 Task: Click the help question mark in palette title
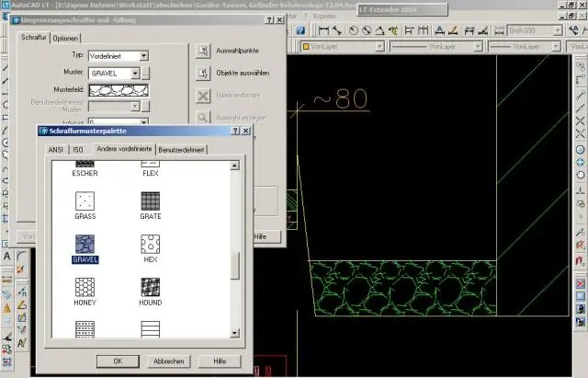235,131
